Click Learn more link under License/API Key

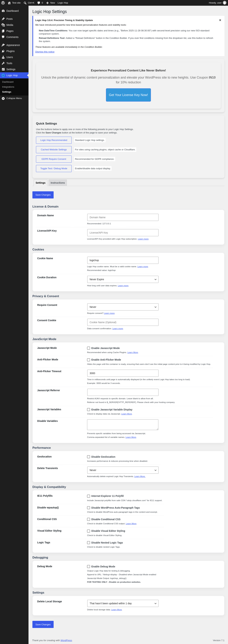click(143, 239)
